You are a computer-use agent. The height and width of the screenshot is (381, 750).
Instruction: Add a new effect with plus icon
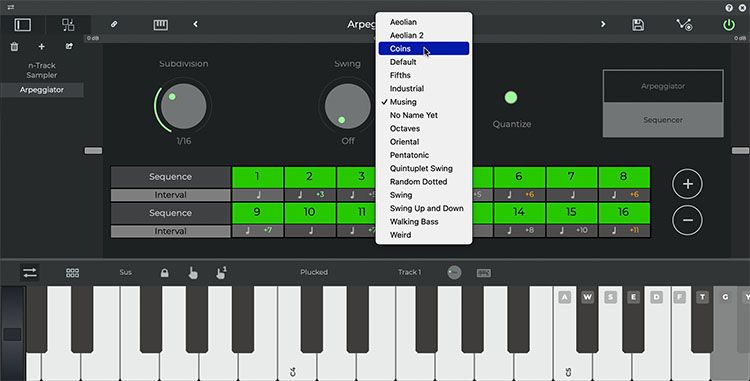tap(42, 46)
